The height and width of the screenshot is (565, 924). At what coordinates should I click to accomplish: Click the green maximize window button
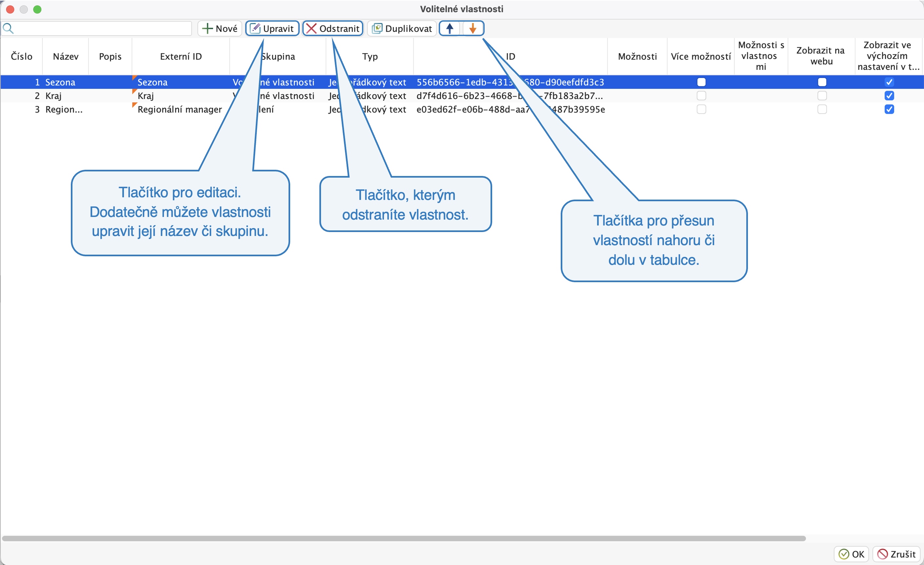37,10
